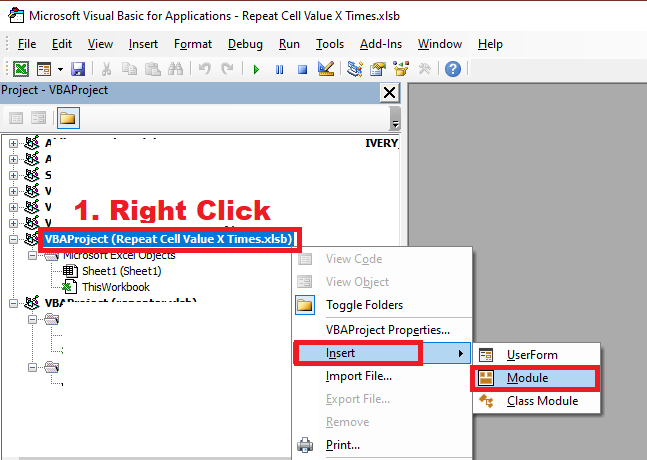Save the workbook with the floppy icon

coord(78,69)
